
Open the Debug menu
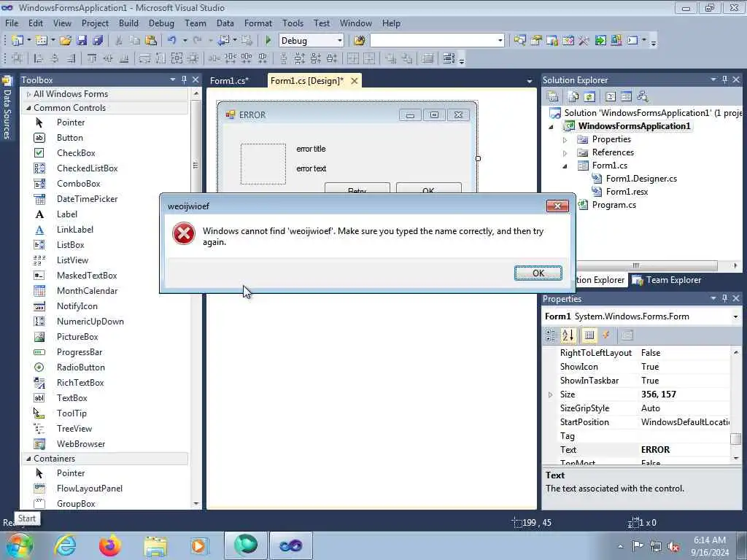tap(161, 23)
